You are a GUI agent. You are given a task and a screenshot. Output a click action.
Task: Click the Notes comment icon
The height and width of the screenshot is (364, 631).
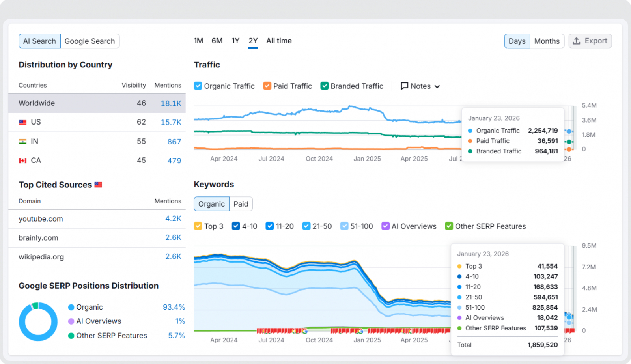tap(404, 86)
